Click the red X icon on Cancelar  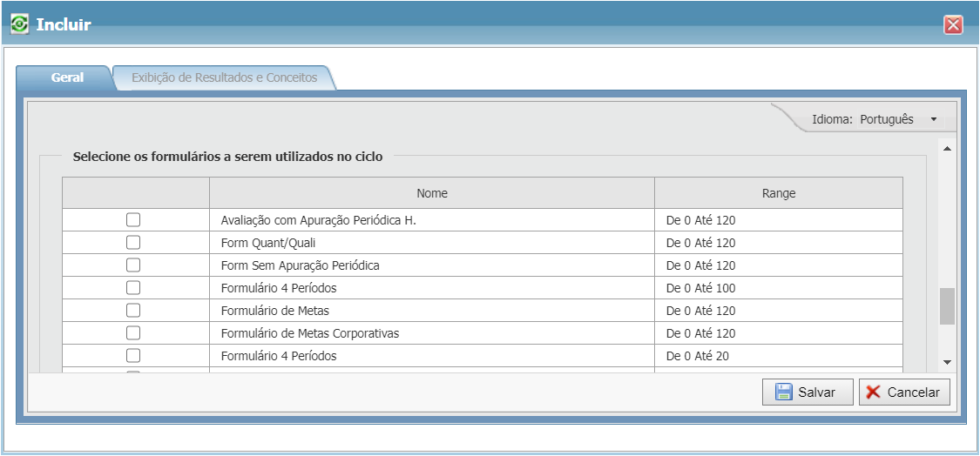pyautogui.click(x=873, y=392)
